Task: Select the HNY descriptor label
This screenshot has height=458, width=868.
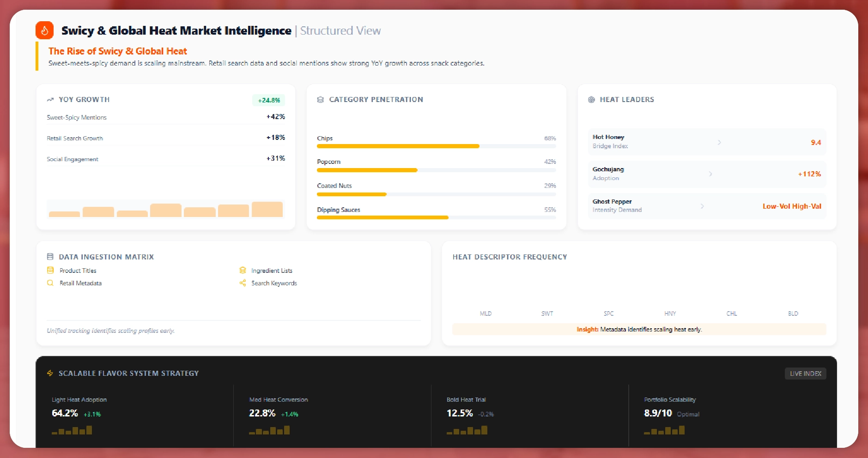Action: 670,313
